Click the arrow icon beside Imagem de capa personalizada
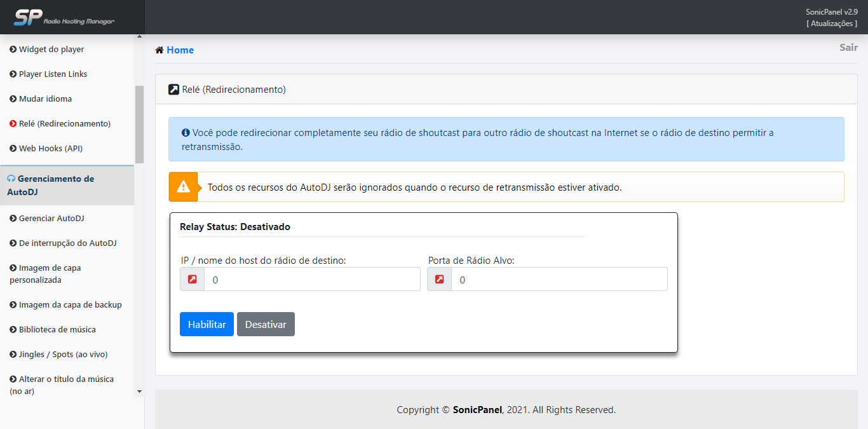This screenshot has height=429, width=868. 13,268
